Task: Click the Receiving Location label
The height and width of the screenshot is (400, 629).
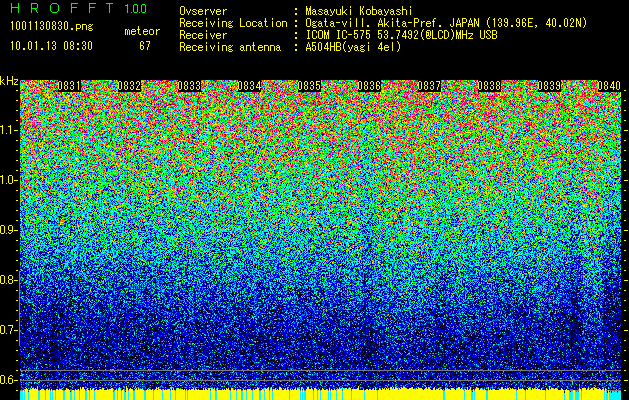Action: (233, 23)
